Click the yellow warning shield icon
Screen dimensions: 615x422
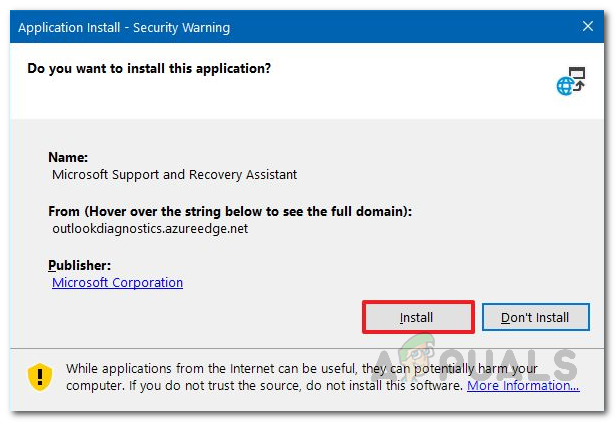tap(39, 376)
